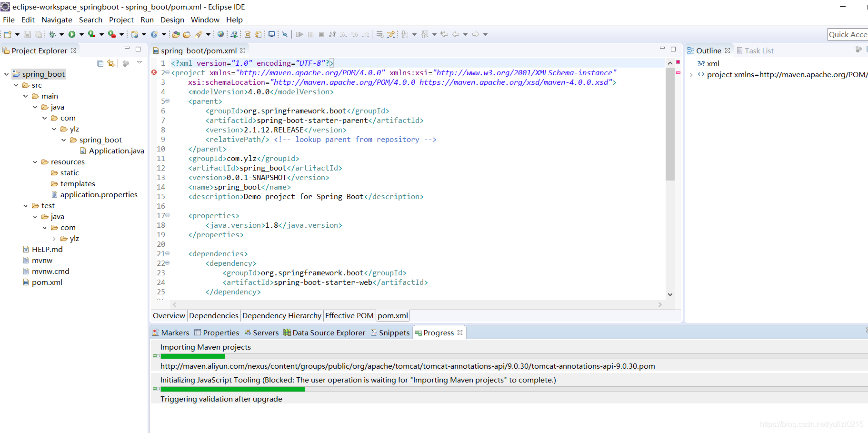868x433 pixels.
Task: Collapse the src folder node
Action: (x=16, y=85)
